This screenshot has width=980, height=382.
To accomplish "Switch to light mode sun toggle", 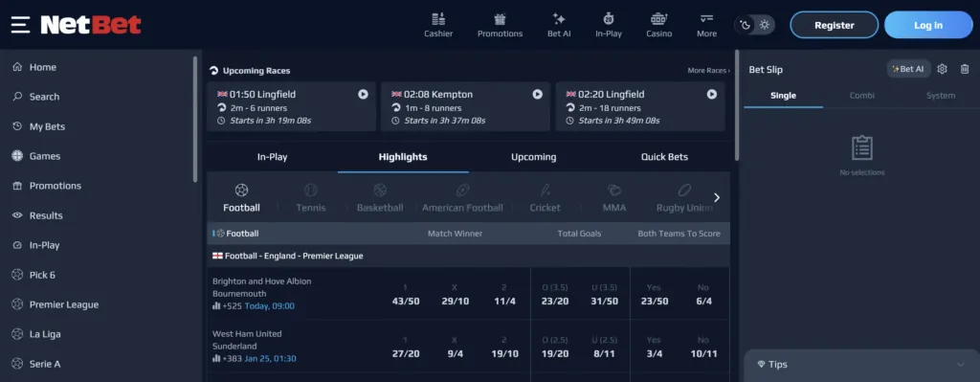I will tap(765, 25).
